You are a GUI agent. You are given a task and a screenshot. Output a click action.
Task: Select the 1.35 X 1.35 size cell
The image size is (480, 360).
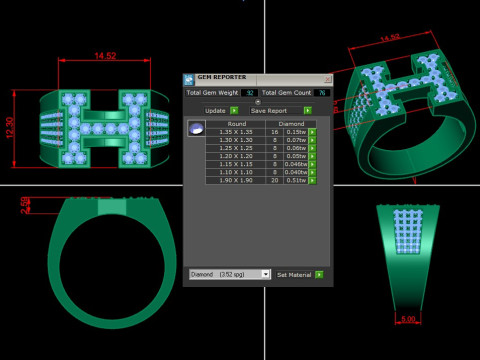(x=236, y=132)
